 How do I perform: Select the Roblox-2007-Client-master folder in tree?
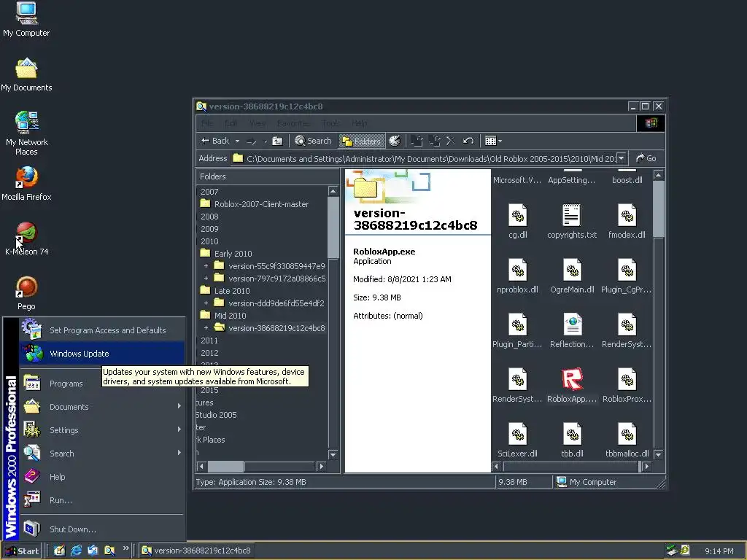(255, 204)
